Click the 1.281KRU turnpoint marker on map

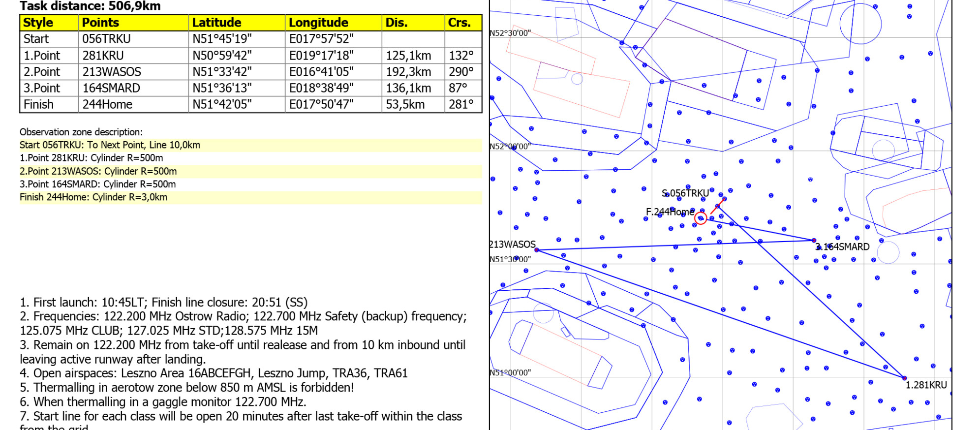click(904, 378)
